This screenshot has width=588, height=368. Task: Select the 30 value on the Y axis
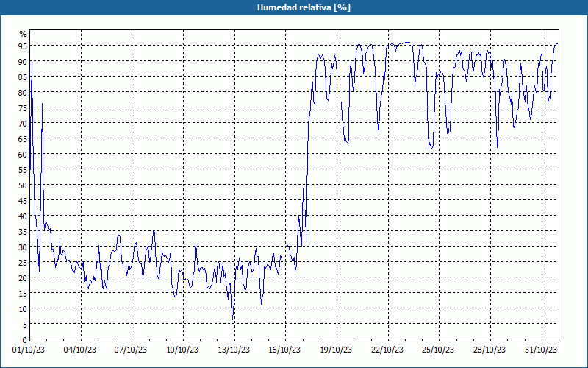coord(23,247)
